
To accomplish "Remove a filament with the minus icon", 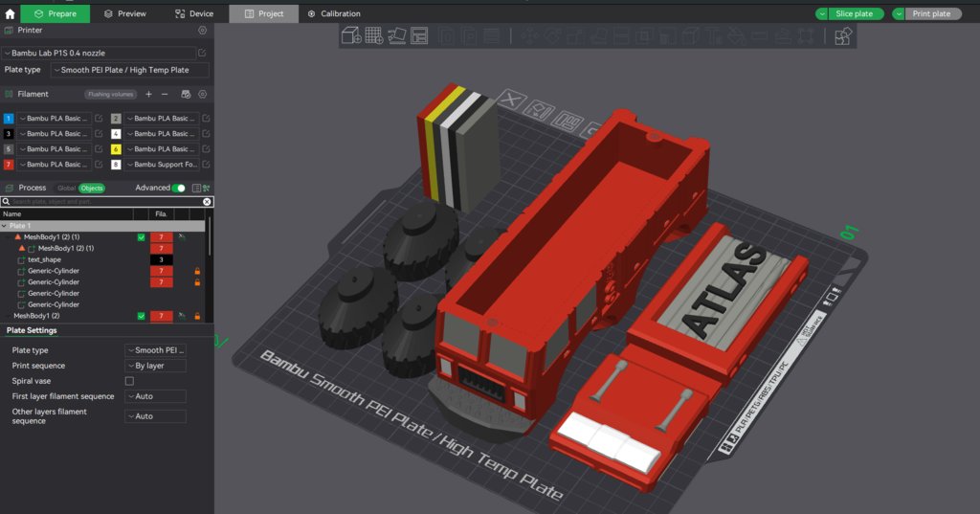I will pos(165,95).
